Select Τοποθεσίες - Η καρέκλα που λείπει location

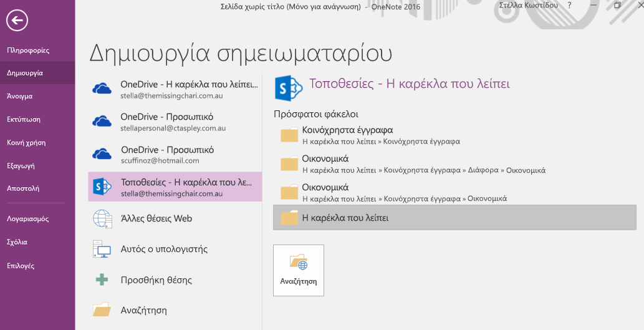pyautogui.click(x=175, y=187)
